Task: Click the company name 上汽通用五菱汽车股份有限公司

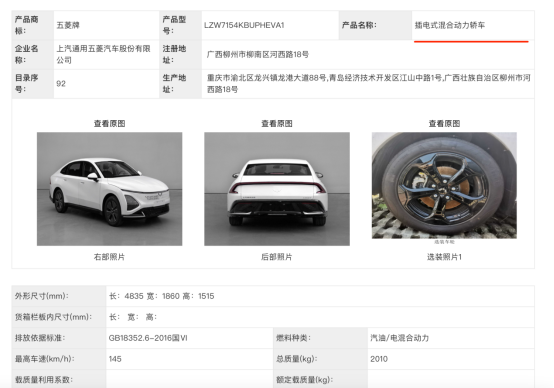Action: tap(104, 54)
